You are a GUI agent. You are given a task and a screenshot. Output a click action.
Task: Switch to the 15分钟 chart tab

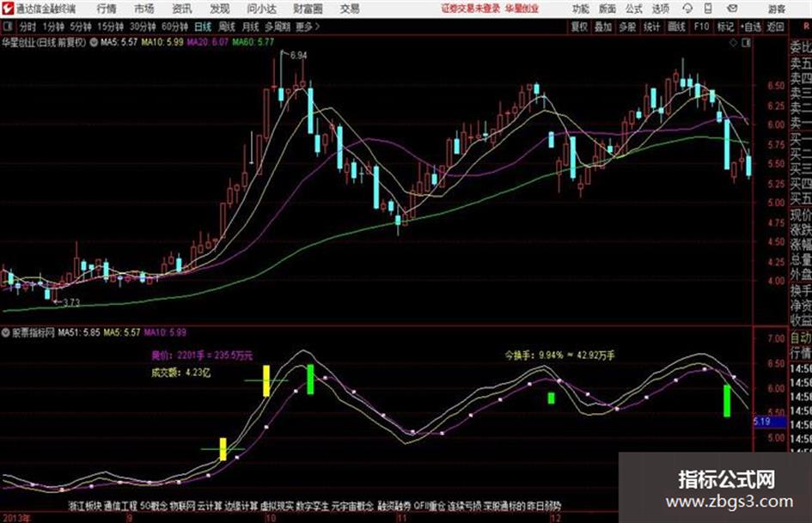click(110, 27)
